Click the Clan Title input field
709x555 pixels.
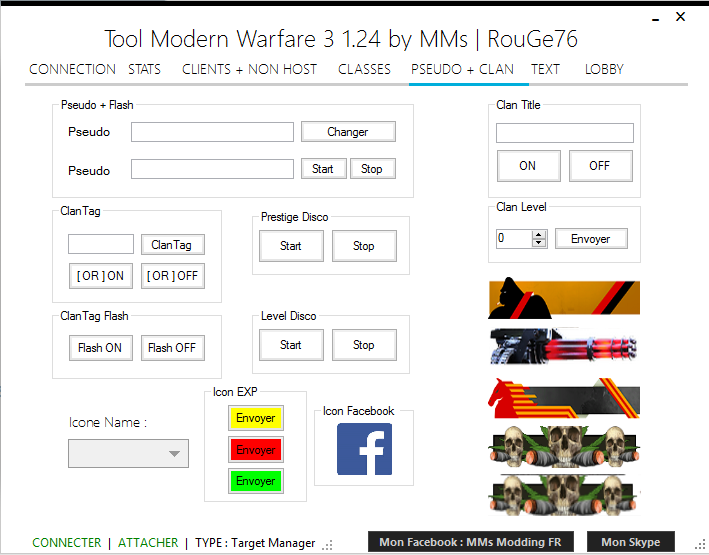[x=565, y=133]
